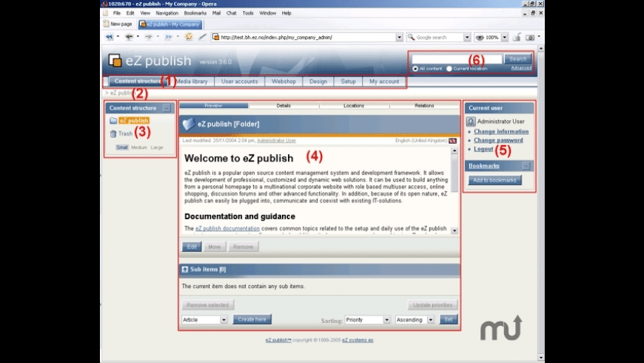Open the Change password link
Image resolution: width=644 pixels, height=363 pixels.
pyautogui.click(x=498, y=140)
